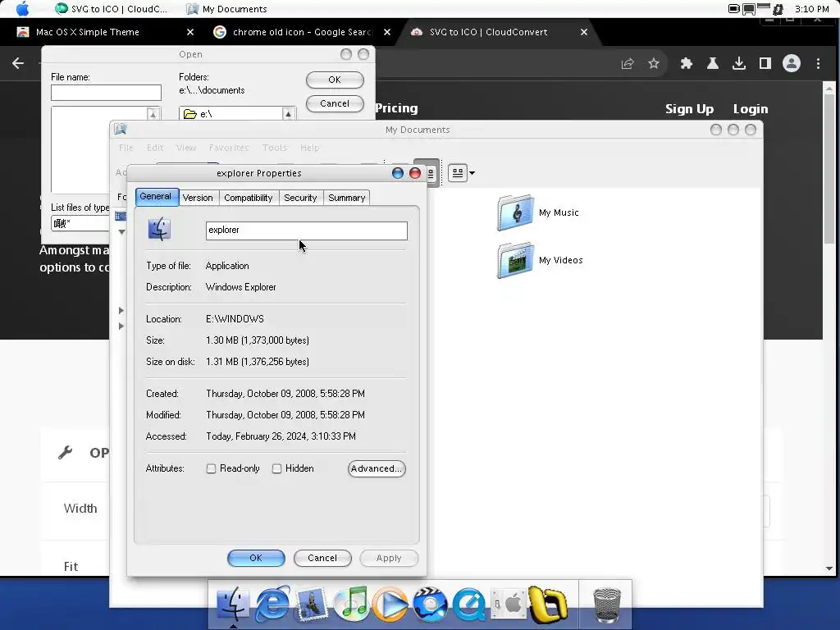Click the Views icon in My Documents toolbar
The width and height of the screenshot is (840, 630).
(x=458, y=173)
